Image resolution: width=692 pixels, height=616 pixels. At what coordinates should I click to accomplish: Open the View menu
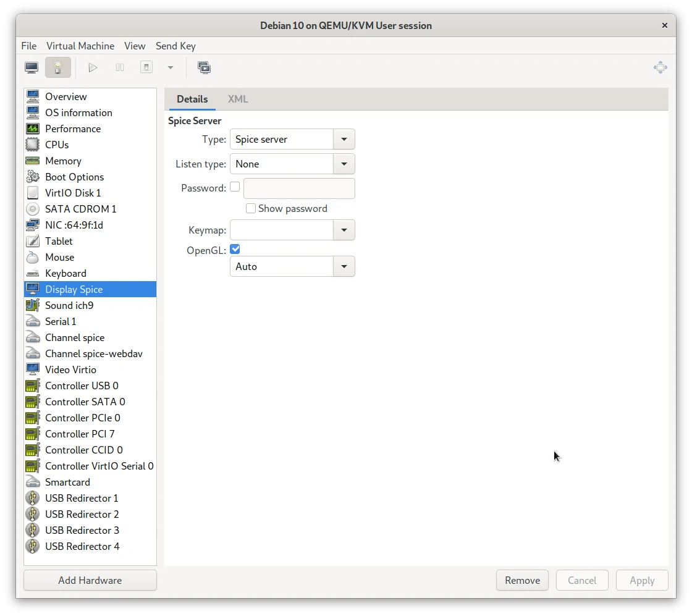pyautogui.click(x=135, y=46)
